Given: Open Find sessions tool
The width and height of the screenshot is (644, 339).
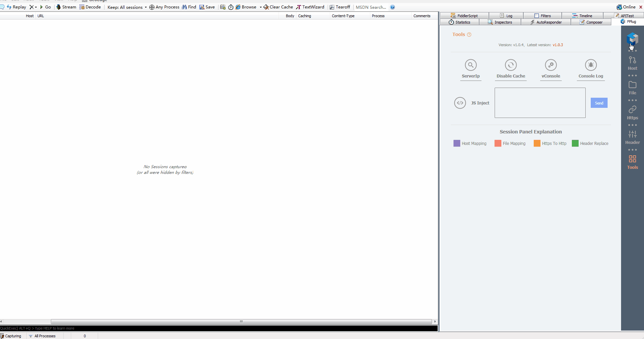Looking at the screenshot, I should coord(189,7).
